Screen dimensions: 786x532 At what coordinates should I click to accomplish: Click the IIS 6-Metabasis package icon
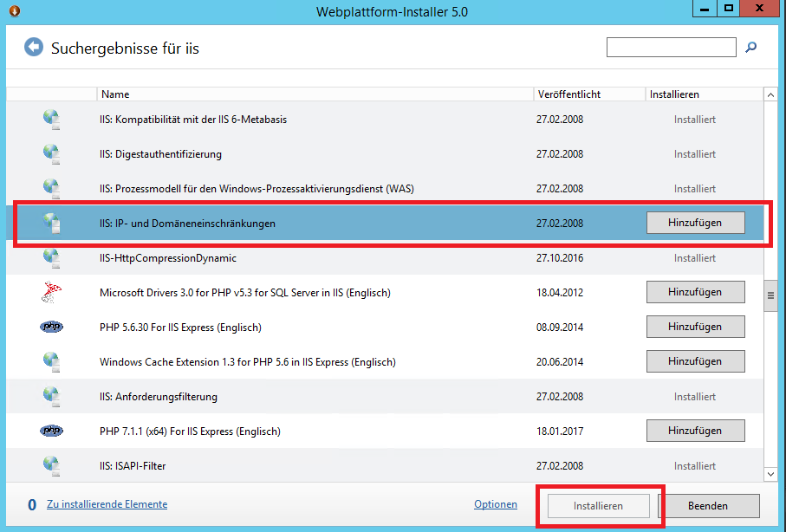pos(51,119)
